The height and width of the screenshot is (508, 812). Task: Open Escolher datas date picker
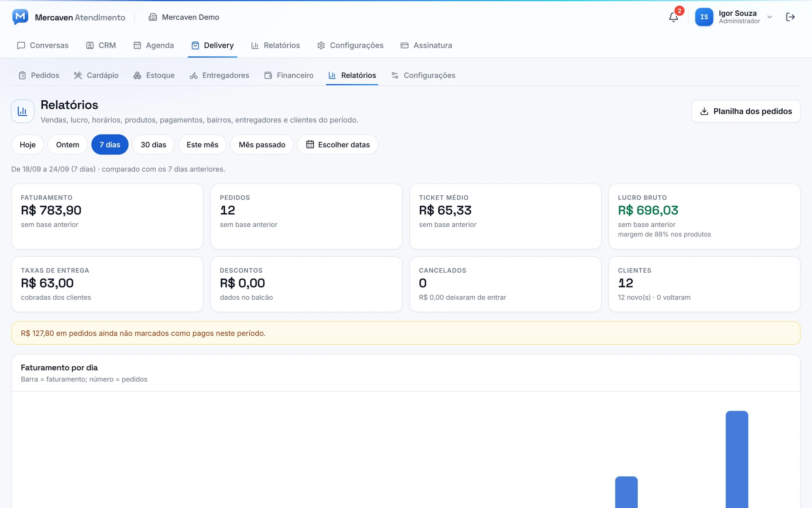[338, 145]
